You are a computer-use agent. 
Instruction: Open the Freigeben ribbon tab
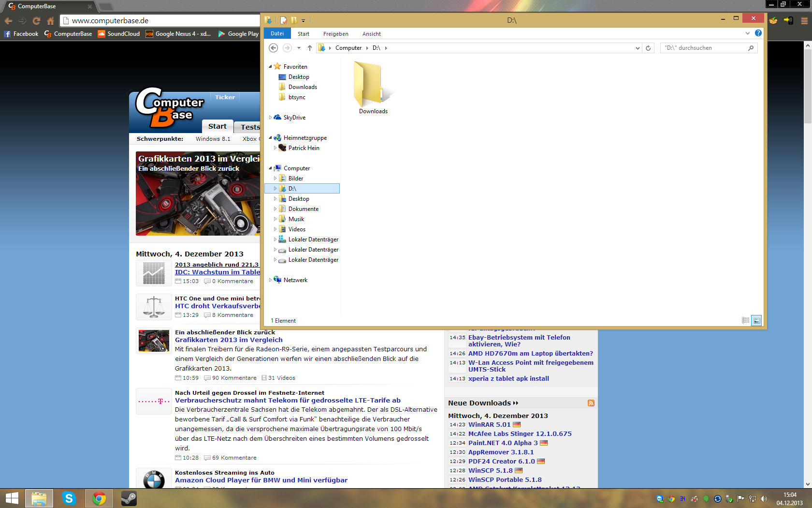point(336,34)
